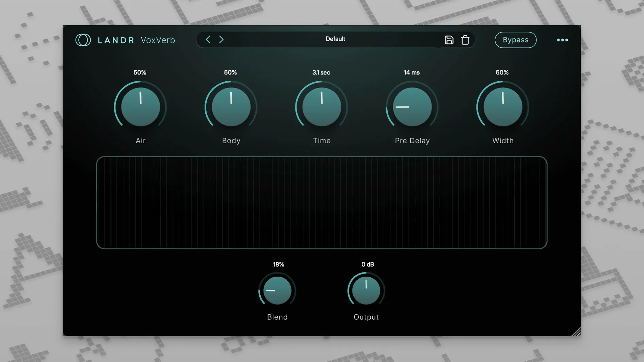Click the LANDR brand name text
This screenshot has width=644, height=362.
pyautogui.click(x=116, y=40)
